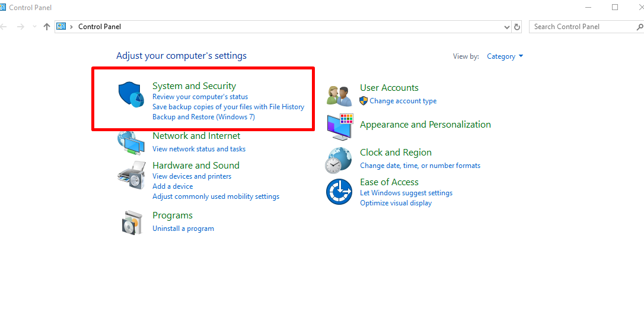This screenshot has width=644, height=333.
Task: Open Appearance and Personalization heading
Action: tap(426, 124)
